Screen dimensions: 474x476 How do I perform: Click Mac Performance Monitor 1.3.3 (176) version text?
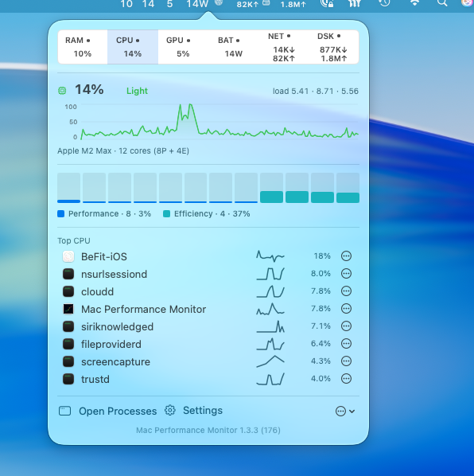pyautogui.click(x=208, y=430)
